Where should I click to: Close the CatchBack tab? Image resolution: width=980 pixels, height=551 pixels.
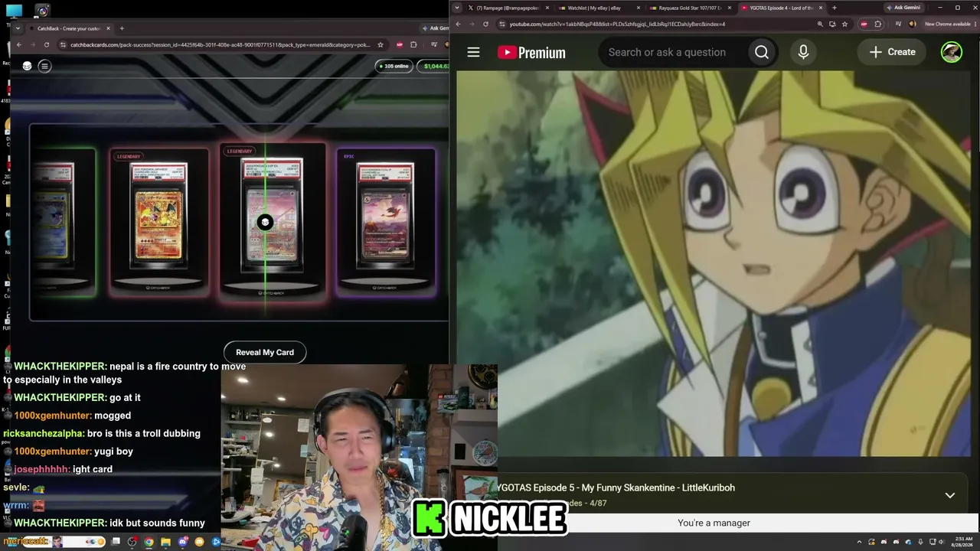pos(109,28)
